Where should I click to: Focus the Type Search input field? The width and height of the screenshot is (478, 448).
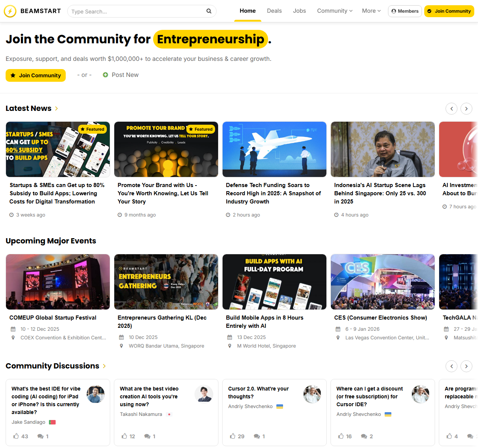pyautogui.click(x=136, y=12)
